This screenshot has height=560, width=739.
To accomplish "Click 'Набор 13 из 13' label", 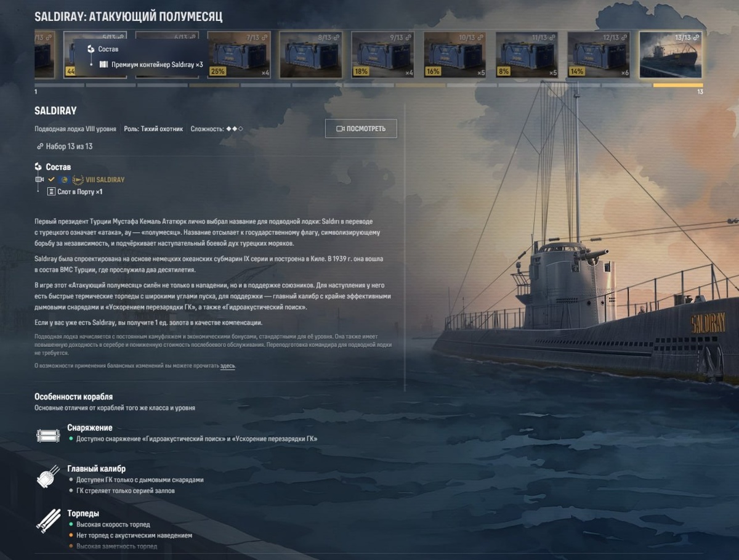I will coord(69,147).
